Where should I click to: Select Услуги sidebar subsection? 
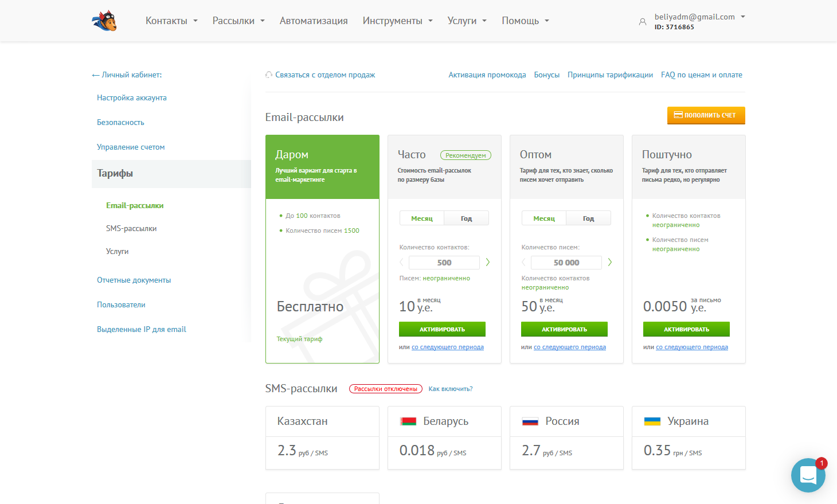[118, 252]
